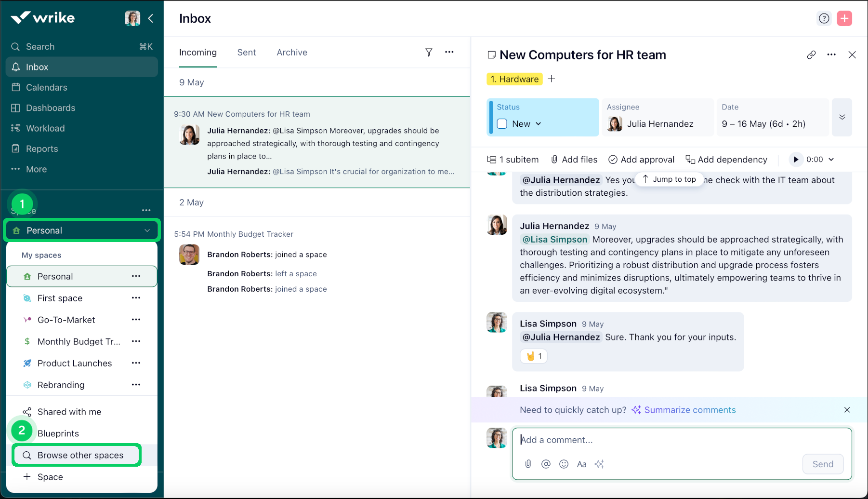Open the New status dropdown arrow
The width and height of the screenshot is (868, 499).
(x=539, y=124)
